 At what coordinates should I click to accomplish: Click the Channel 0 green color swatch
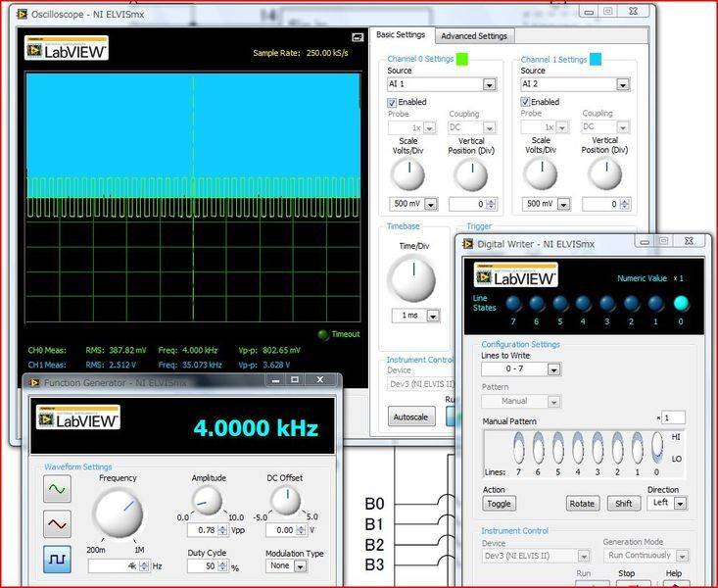pos(462,60)
